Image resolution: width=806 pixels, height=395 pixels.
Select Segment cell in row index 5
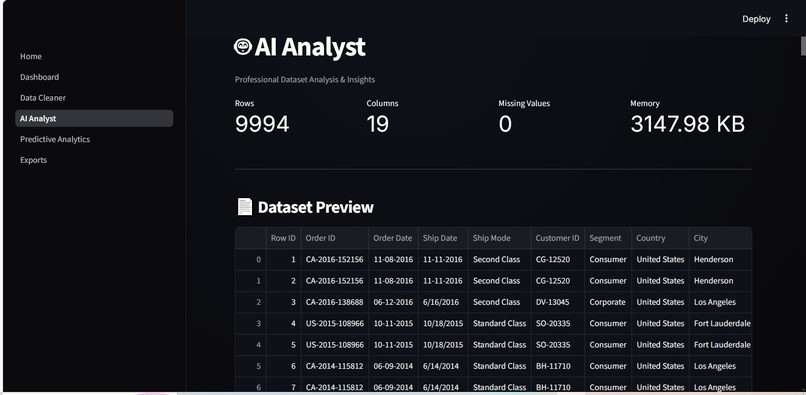pos(608,366)
